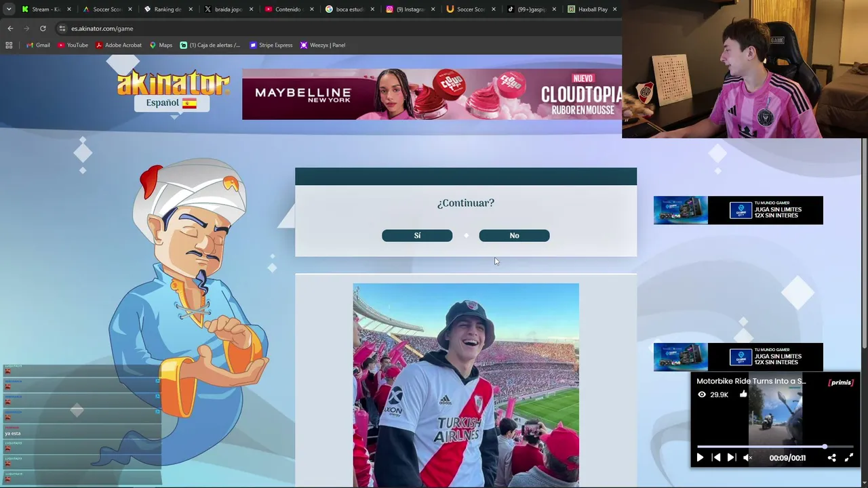This screenshot has width=868, height=488.
Task: Skip to next video in Primis player
Action: 731,457
